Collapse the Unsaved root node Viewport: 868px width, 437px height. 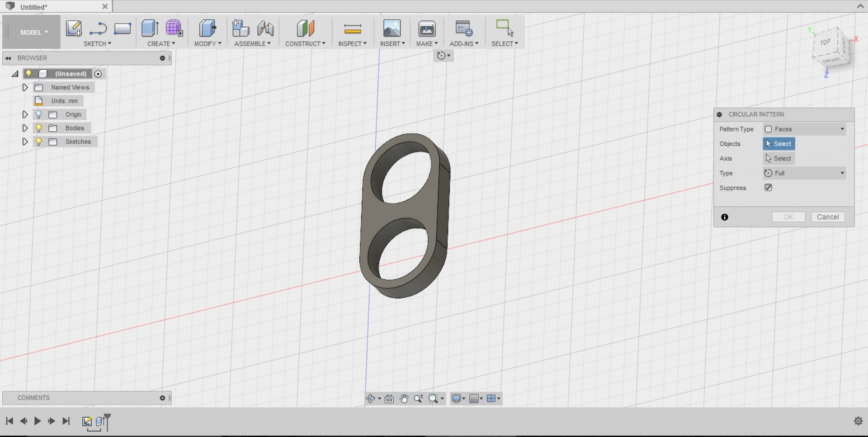(x=15, y=74)
